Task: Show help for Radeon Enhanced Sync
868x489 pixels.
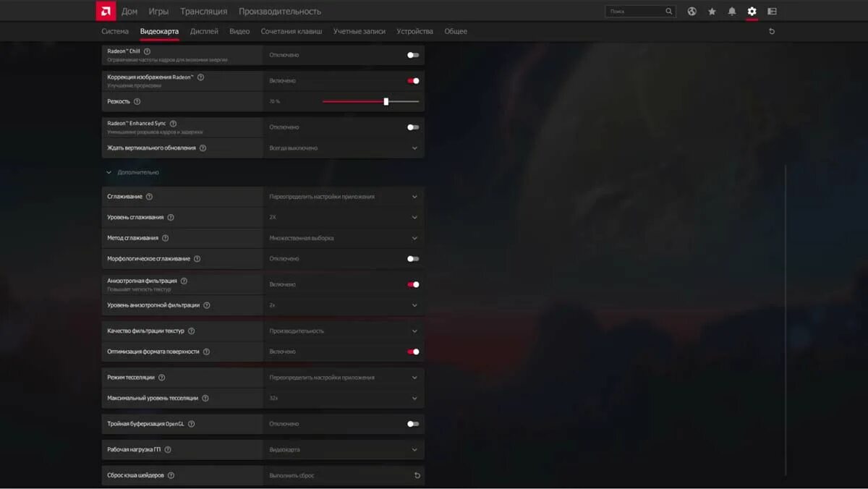Action: coord(173,124)
